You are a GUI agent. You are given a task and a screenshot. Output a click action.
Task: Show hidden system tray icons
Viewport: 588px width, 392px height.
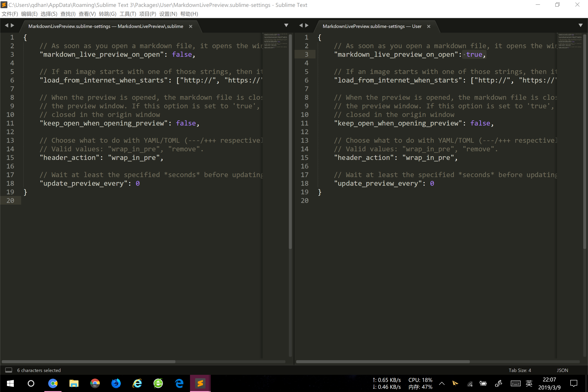pos(442,383)
